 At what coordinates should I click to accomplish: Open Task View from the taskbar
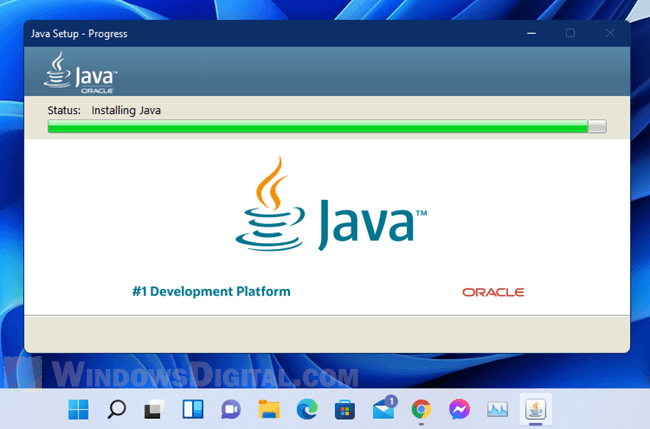tap(154, 410)
